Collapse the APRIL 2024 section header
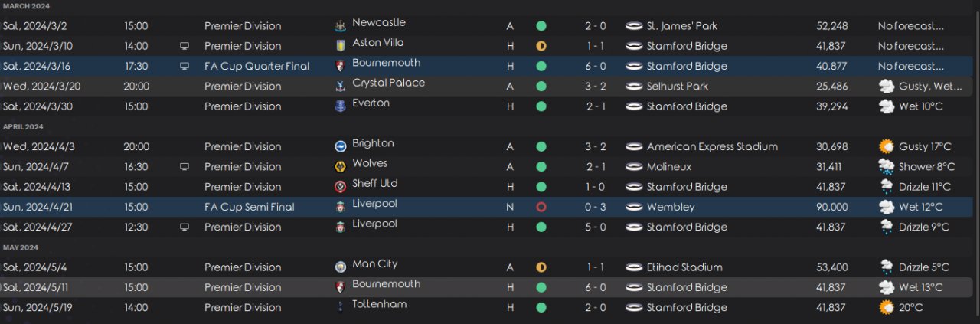This screenshot has width=980, height=324. pyautogui.click(x=23, y=126)
